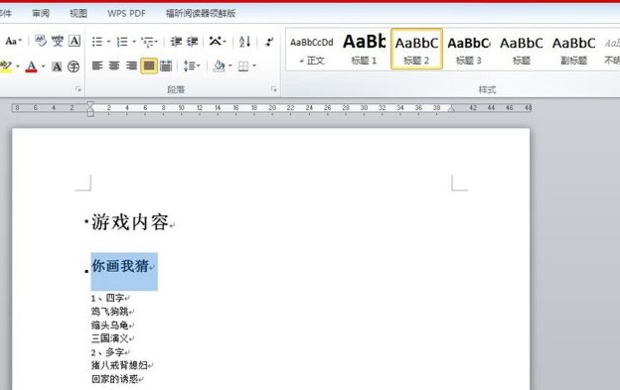Viewport: 620px width, 390px height.
Task: Click the Multilevel List icon
Action: (147, 42)
